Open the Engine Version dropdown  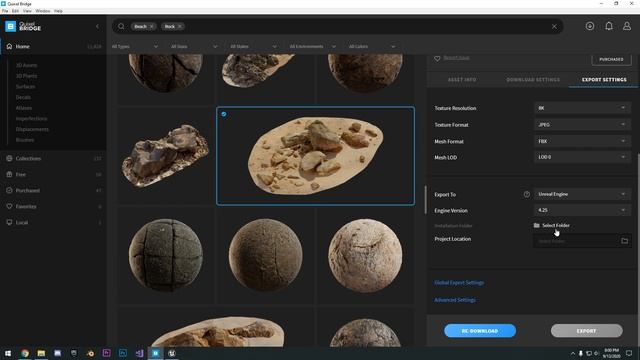tap(582, 210)
